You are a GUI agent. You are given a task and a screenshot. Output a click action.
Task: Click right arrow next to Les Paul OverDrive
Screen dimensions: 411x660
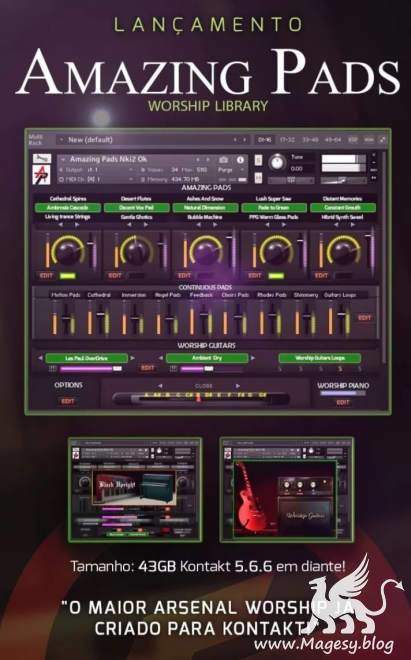132,358
